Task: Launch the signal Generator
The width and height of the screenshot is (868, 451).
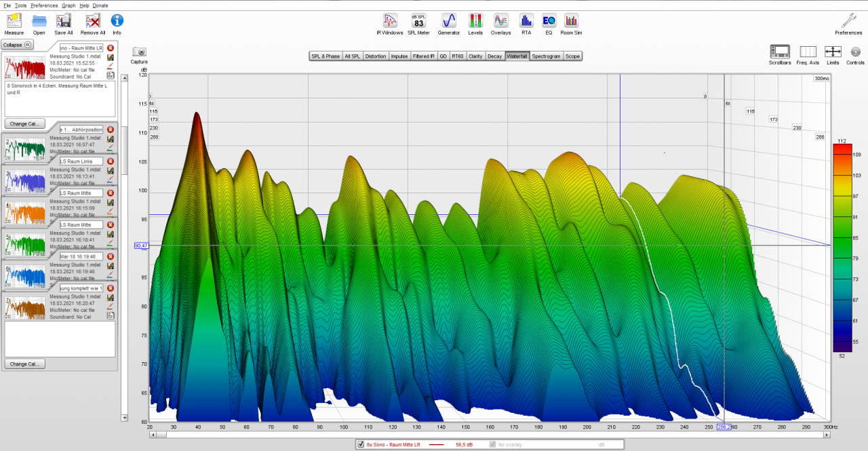Action: point(448,23)
